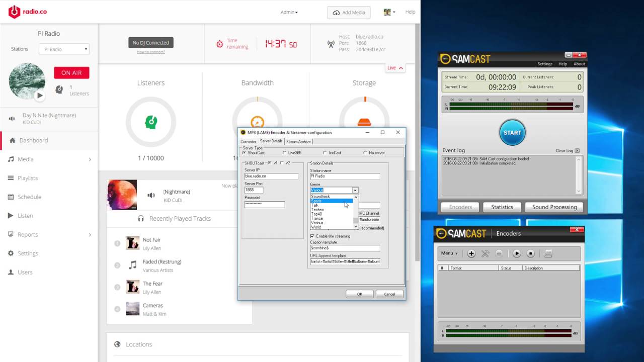Remove encoder with minus icon in Encoders window
The height and width of the screenshot is (362, 644).
coord(499,253)
